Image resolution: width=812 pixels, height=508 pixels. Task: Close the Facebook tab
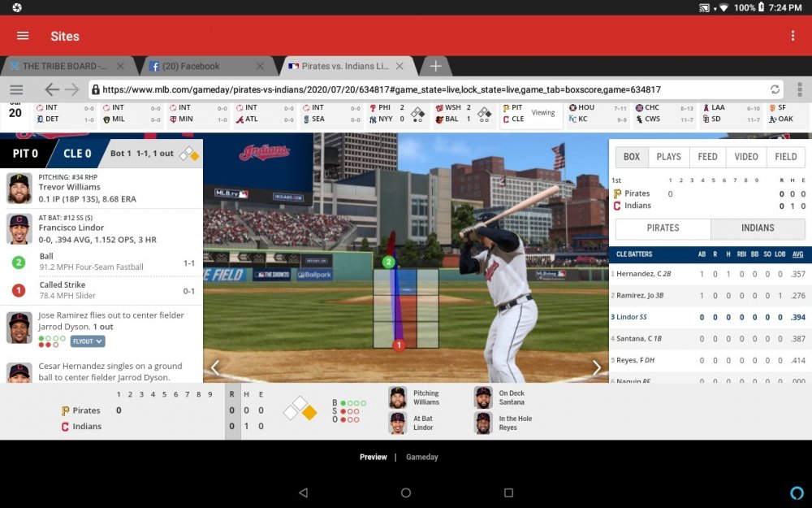pos(260,66)
